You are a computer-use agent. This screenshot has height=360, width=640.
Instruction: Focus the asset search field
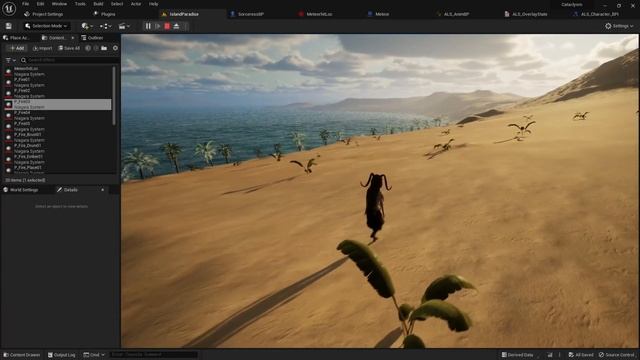point(69,60)
